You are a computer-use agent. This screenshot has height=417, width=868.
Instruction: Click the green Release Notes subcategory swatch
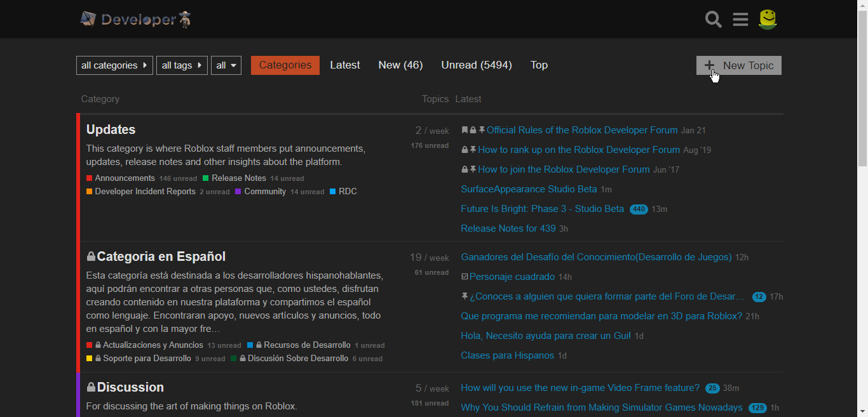[x=206, y=178]
